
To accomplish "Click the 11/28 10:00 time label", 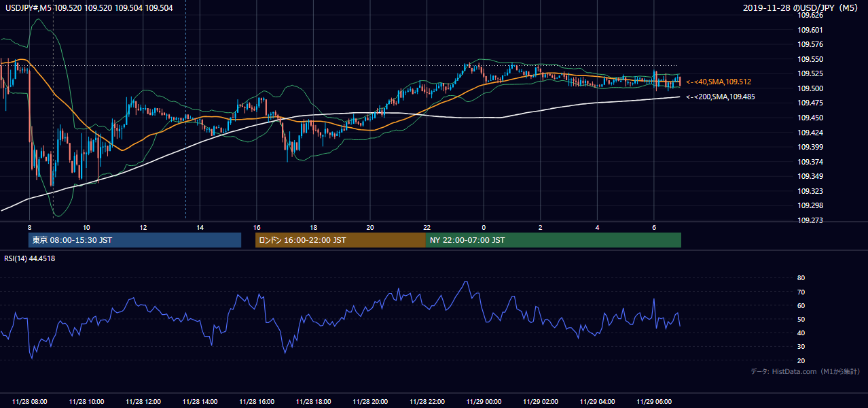I will coord(86,402).
